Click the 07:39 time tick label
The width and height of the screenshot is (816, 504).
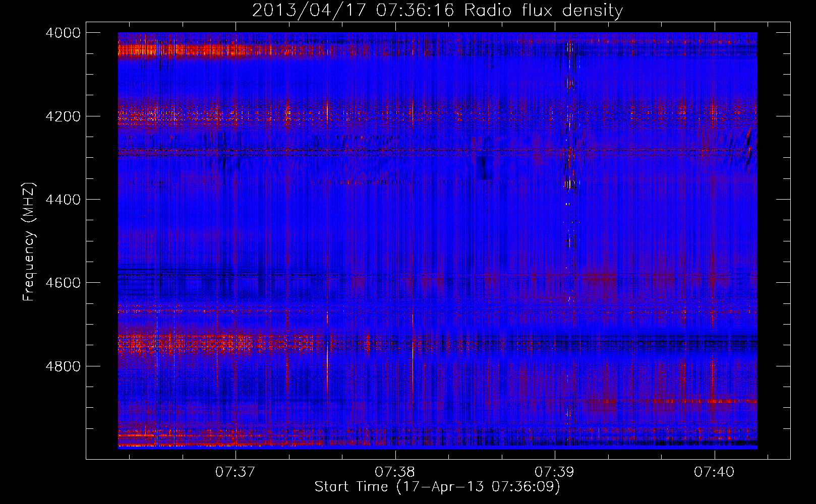click(x=555, y=472)
